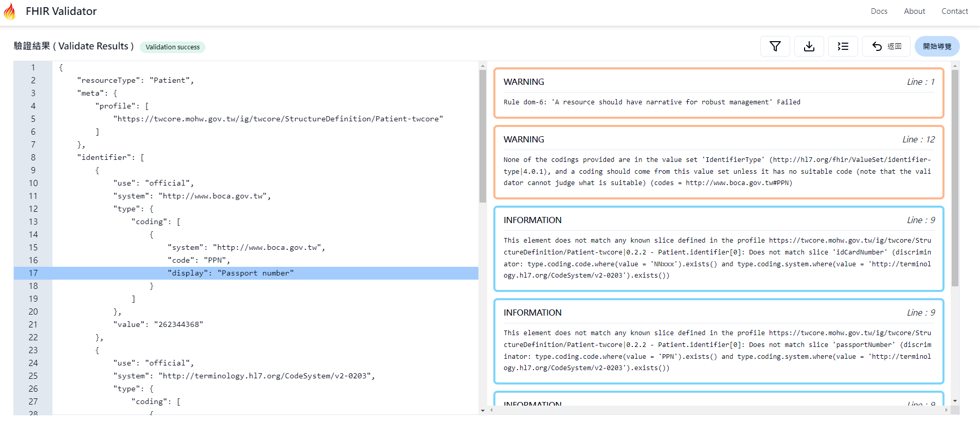Click the results panel scroll-down arrow
This screenshot has width=980, height=421.
955,401
